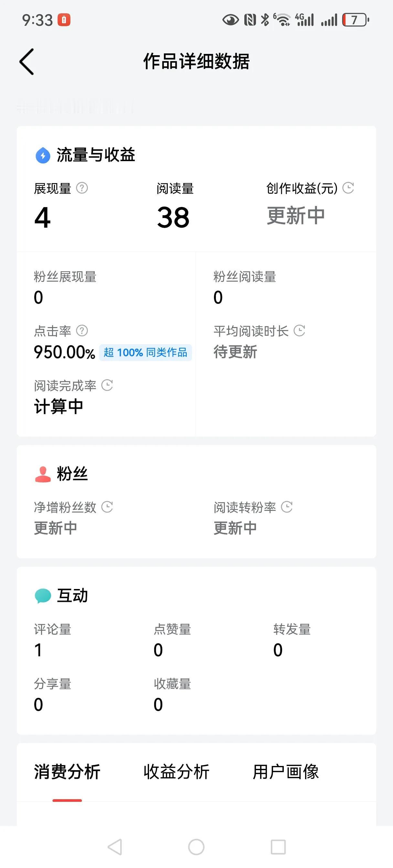Switch to the 收益分析 tab
Screen dimensions: 393x868
tap(176, 772)
